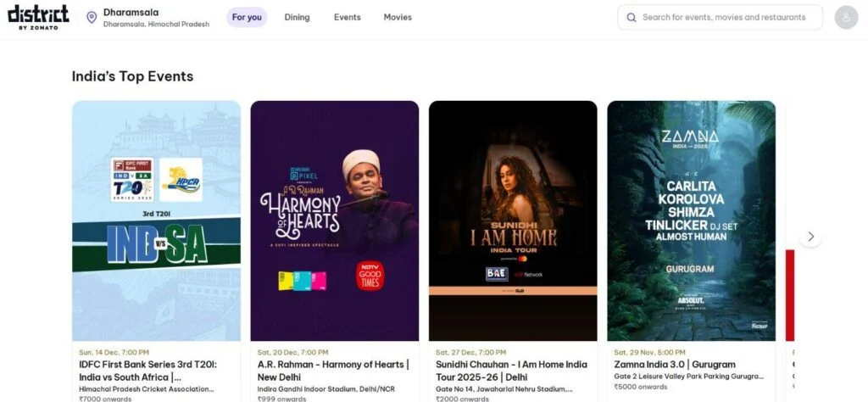
Task: Click Himachal Pradesh Cricket Association venue text
Action: coord(147,389)
